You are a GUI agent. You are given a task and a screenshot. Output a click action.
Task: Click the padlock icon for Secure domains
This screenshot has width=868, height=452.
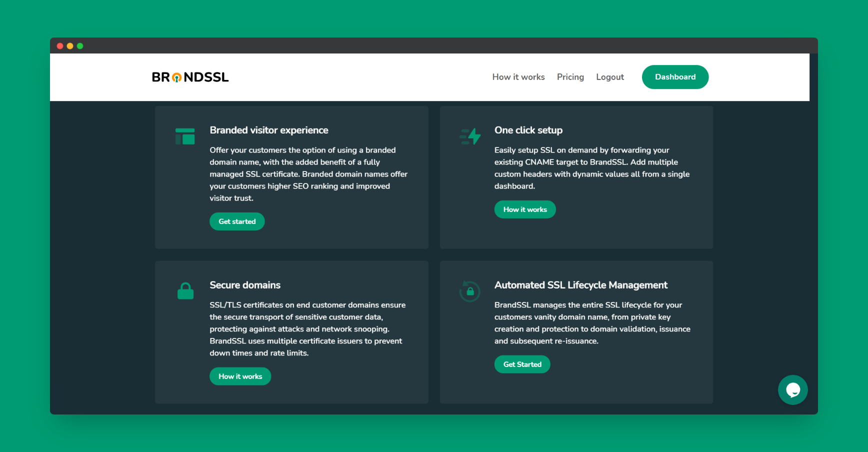(x=185, y=290)
